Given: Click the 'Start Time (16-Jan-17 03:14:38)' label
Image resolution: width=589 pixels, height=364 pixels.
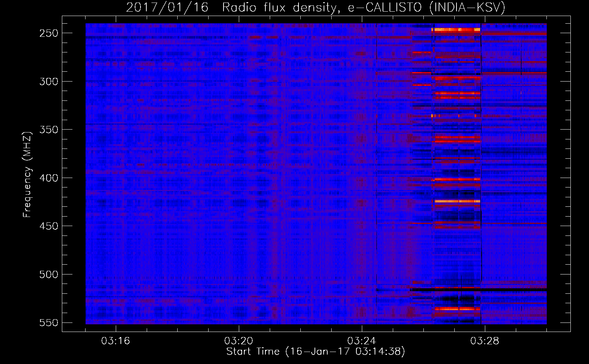Looking at the screenshot, I should point(316,352).
